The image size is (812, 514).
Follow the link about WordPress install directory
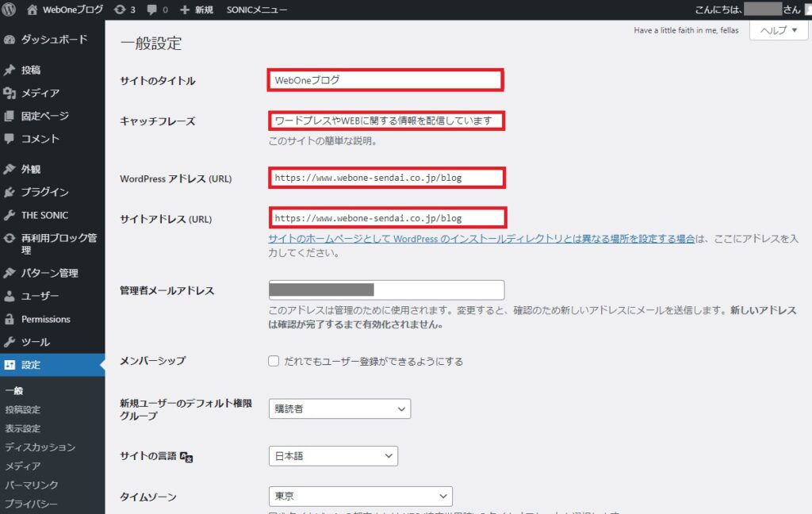[x=481, y=239]
